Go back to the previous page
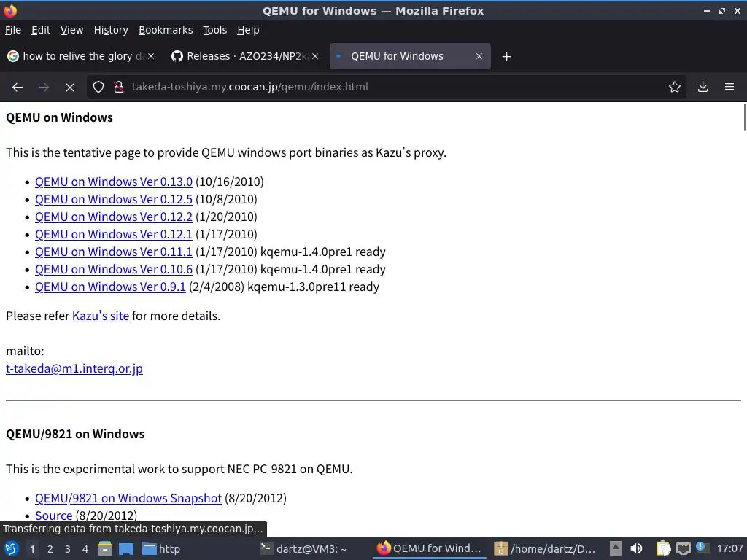 click(x=18, y=87)
